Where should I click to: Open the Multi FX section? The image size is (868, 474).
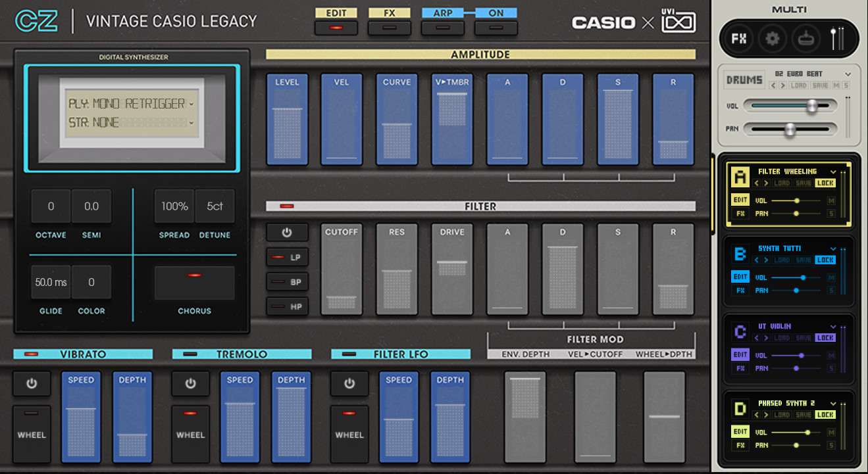[x=739, y=39]
